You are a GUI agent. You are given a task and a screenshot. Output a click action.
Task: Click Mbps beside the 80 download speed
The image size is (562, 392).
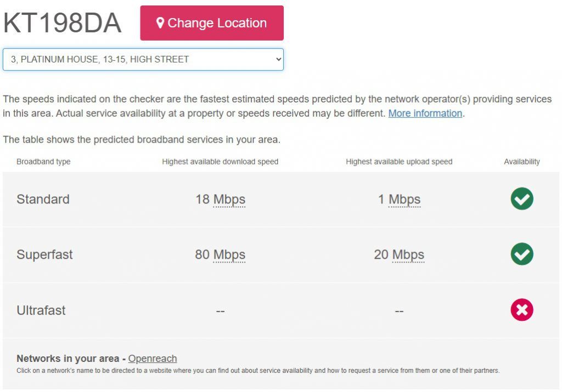point(229,255)
